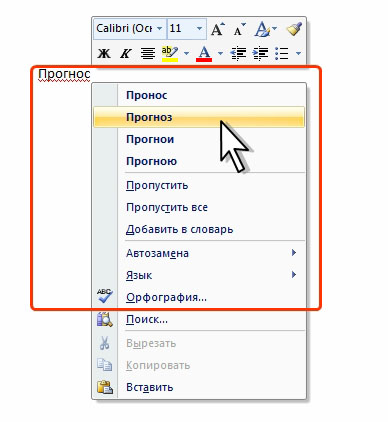Screen dimensions: 388x422
Task: Select Добавить в словарь
Action: point(199,229)
